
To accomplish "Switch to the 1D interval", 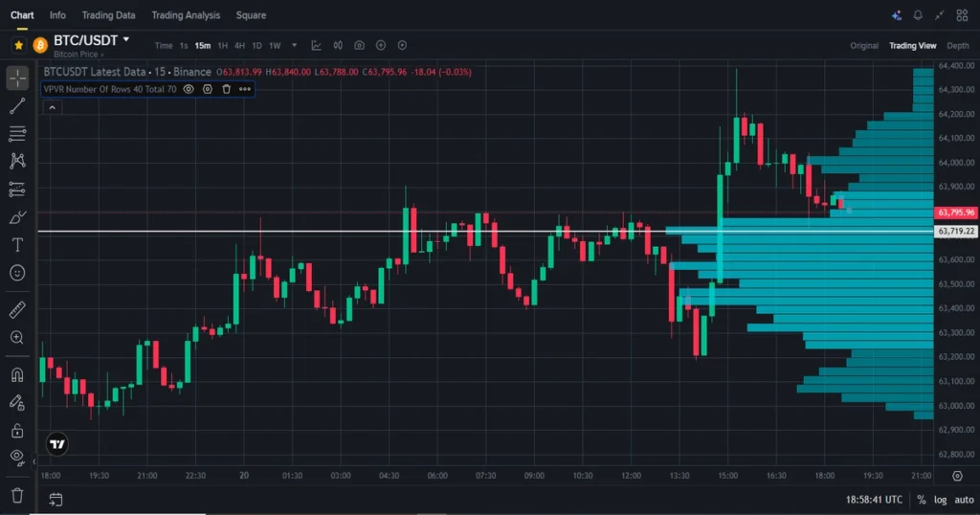I will (x=256, y=46).
